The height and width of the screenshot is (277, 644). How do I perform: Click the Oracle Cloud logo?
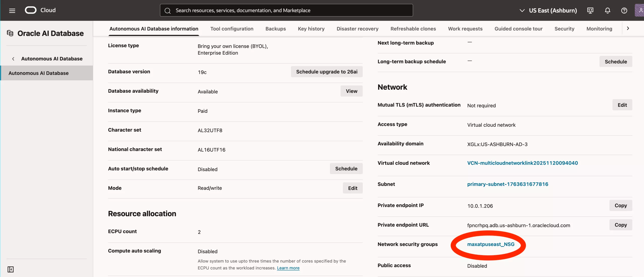(x=31, y=10)
